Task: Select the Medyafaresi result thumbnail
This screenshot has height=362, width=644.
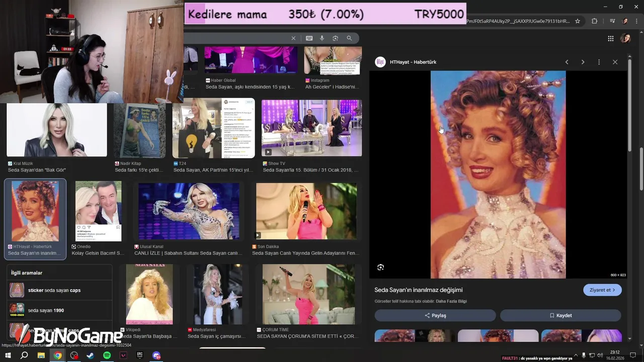Action: pyautogui.click(x=218, y=294)
